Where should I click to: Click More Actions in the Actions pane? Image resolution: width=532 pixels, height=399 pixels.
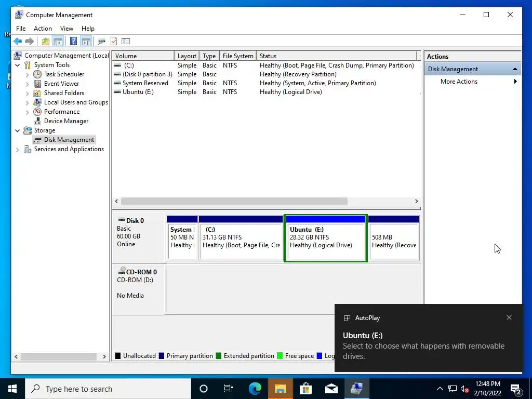(459, 82)
